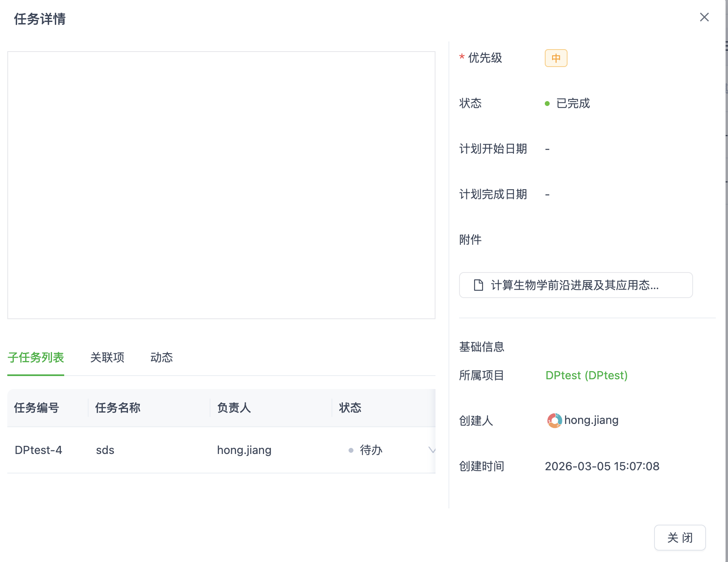Select subtask DPtest-4 in the list
The width and height of the screenshot is (728, 562).
point(39,450)
